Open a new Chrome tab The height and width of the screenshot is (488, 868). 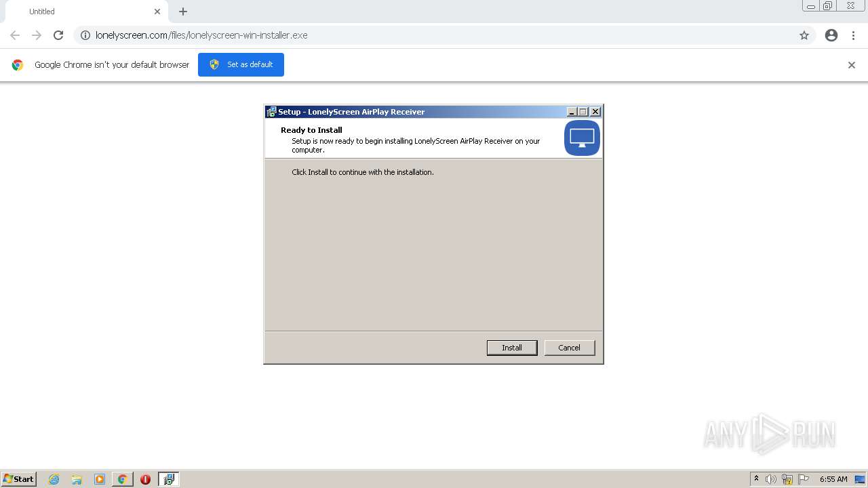[183, 12]
